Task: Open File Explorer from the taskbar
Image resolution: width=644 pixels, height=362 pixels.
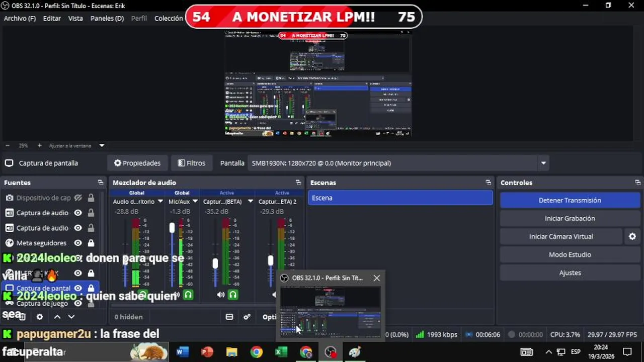Action: tap(231, 351)
